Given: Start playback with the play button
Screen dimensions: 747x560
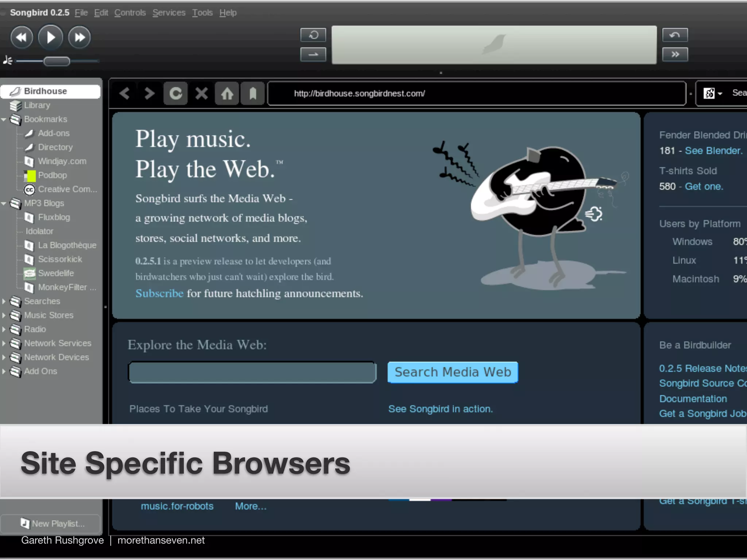Looking at the screenshot, I should (50, 37).
